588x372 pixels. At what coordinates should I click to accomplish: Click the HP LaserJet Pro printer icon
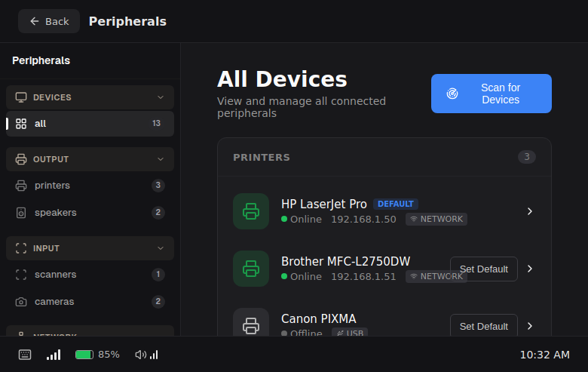[x=250, y=211]
